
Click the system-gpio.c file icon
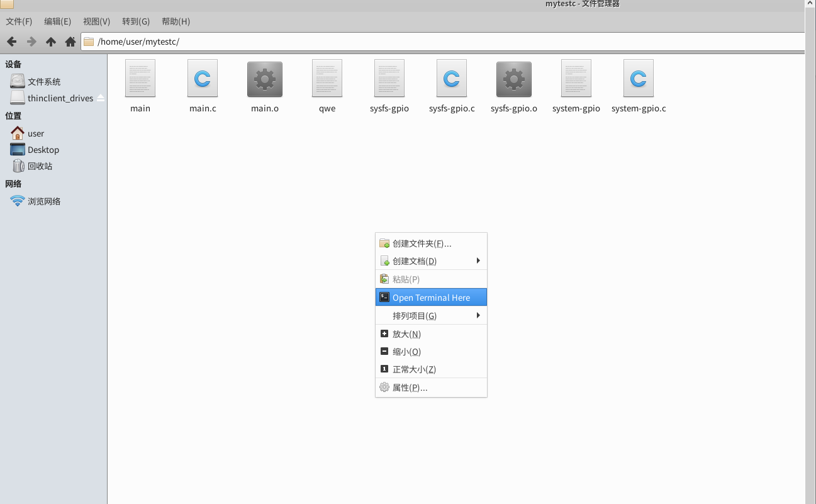(x=638, y=79)
